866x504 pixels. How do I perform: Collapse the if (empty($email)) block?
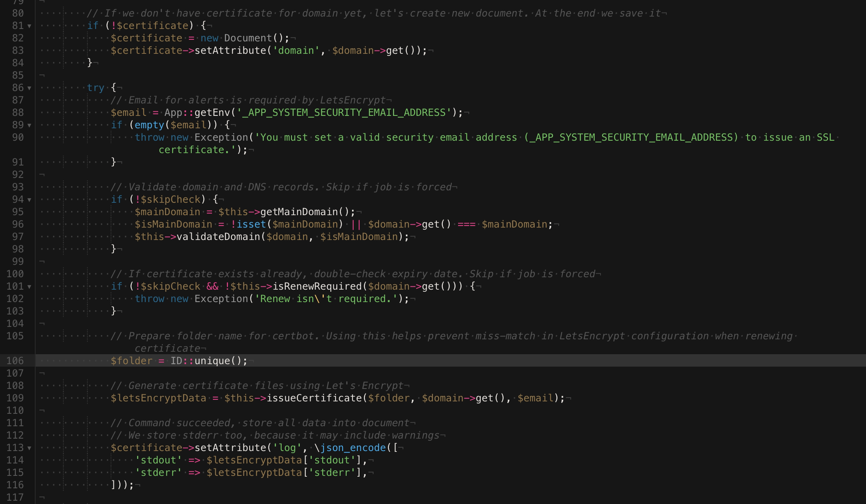coord(28,125)
